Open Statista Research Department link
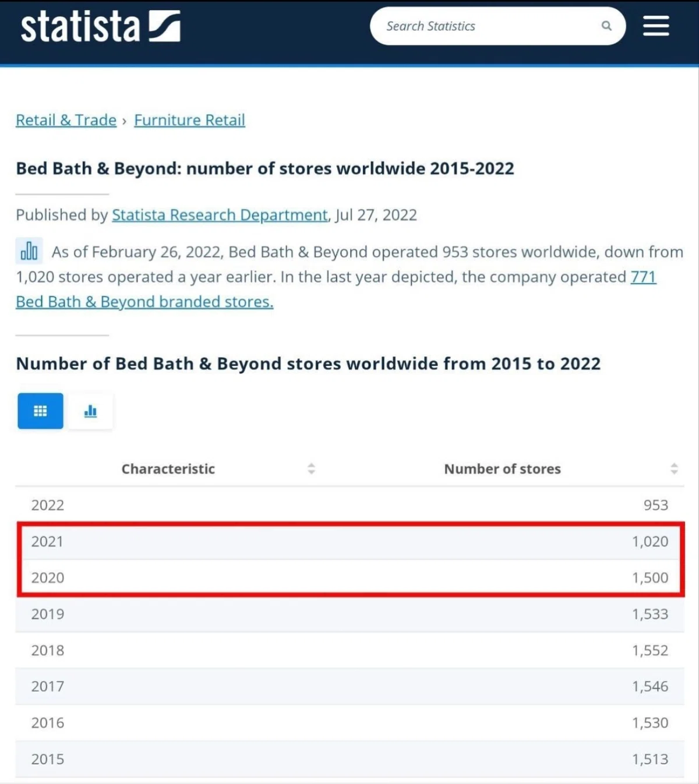Screen dimensions: 699x784 click(220, 215)
